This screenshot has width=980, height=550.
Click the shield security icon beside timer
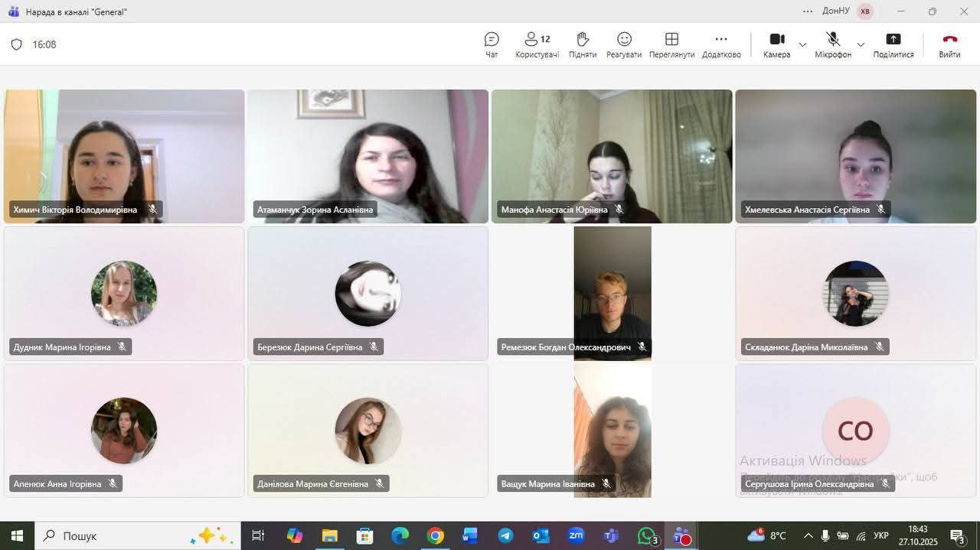click(16, 44)
